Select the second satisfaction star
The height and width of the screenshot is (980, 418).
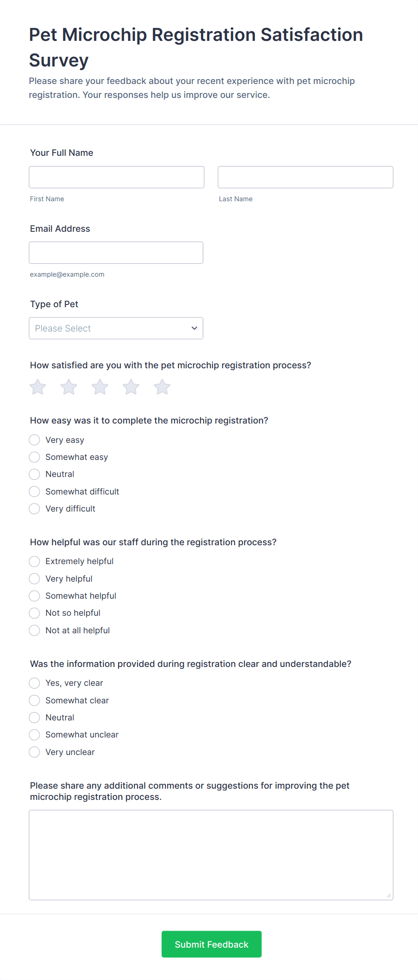[x=68, y=386]
